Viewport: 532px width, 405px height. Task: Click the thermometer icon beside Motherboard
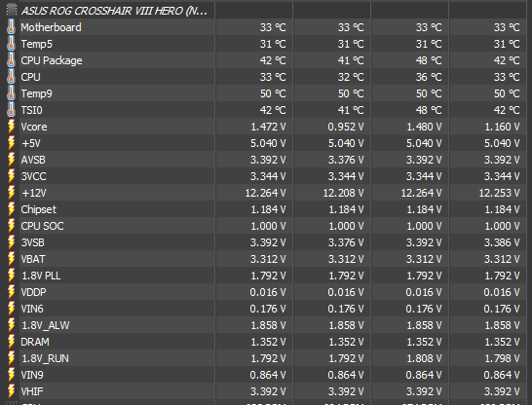pyautogui.click(x=11, y=27)
